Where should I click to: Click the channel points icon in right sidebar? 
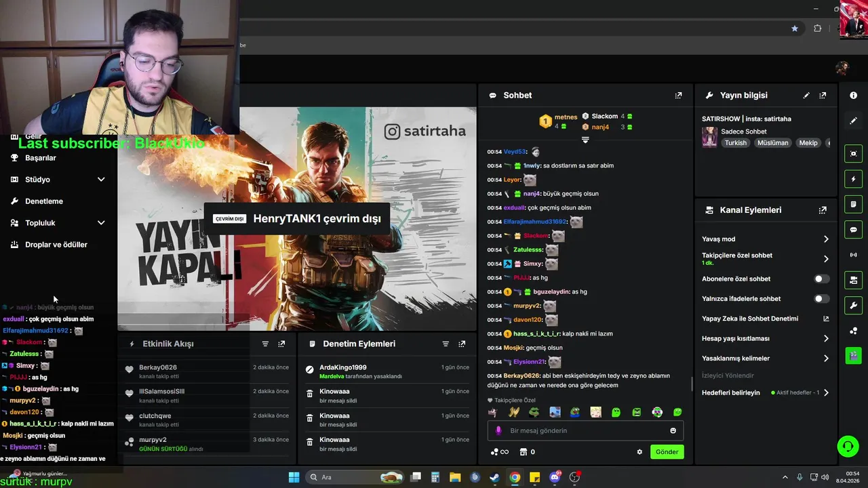853,331
